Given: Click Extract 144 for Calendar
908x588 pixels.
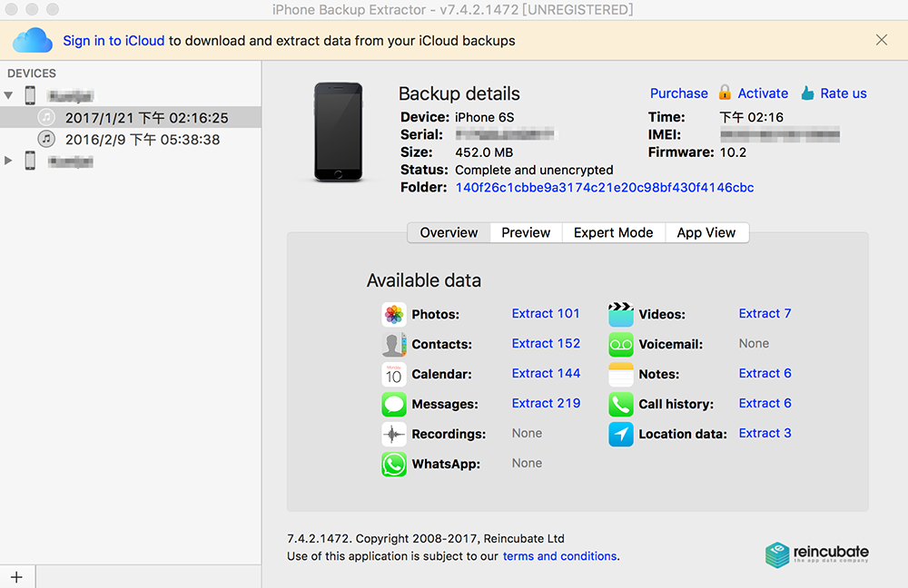Looking at the screenshot, I should [x=546, y=373].
